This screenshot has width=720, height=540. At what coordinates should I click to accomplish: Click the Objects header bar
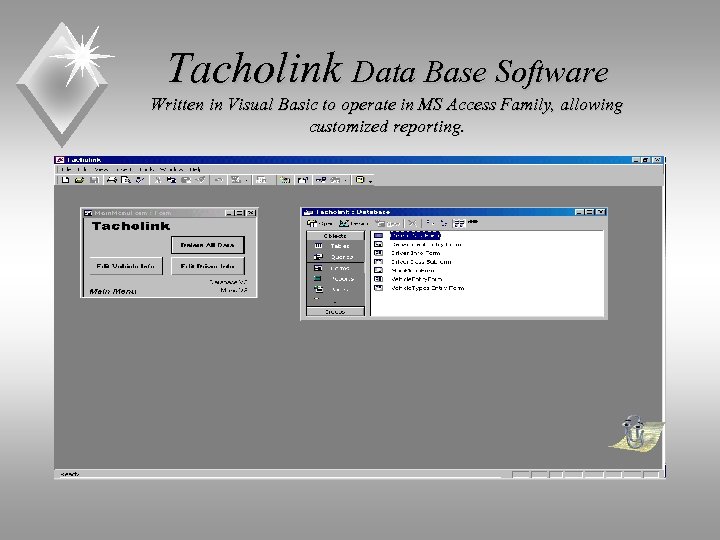coord(335,236)
